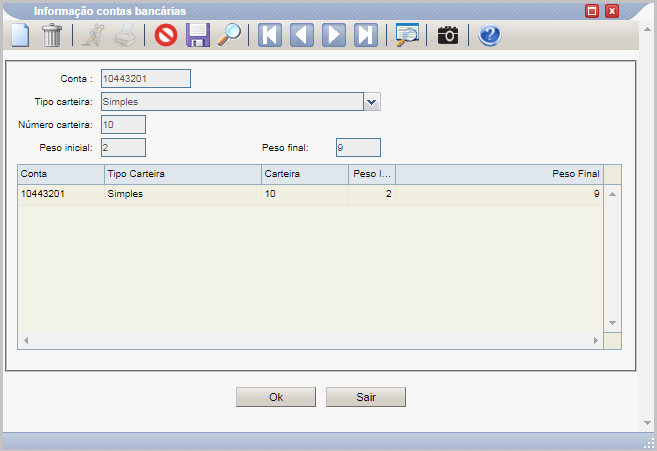Click the camera screenshot icon

(448, 35)
